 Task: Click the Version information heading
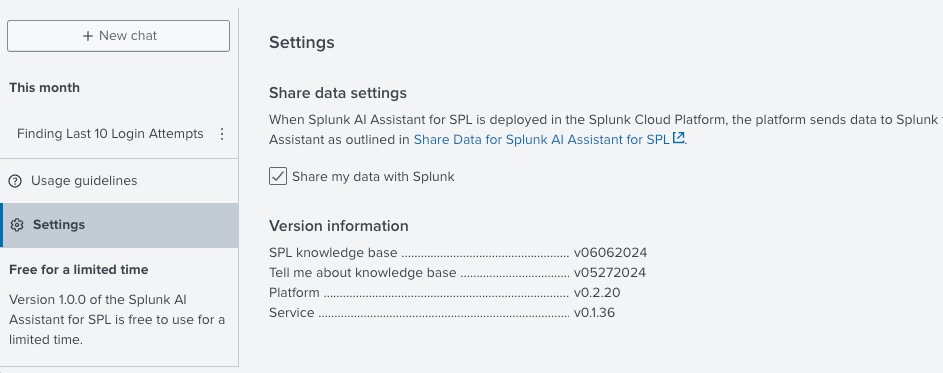339,226
